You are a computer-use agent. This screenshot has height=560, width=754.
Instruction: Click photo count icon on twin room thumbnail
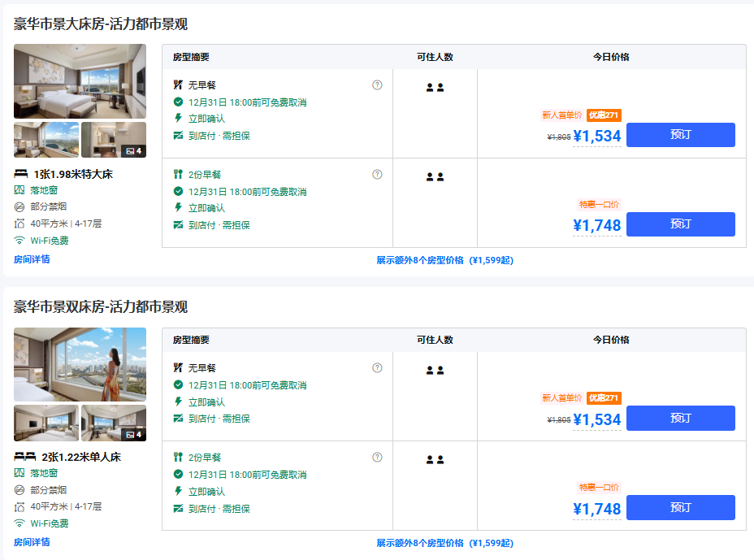click(133, 434)
